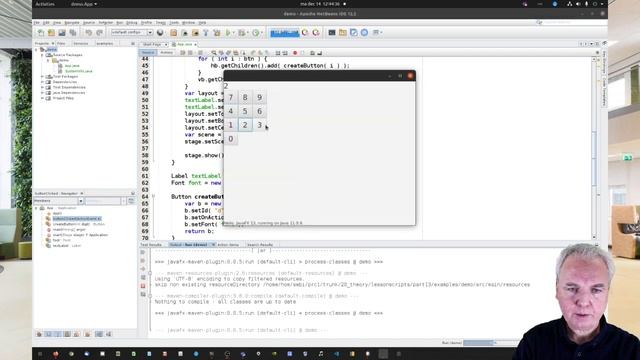Collapse Source Packages node
The image size is (640, 360).
point(42,55)
